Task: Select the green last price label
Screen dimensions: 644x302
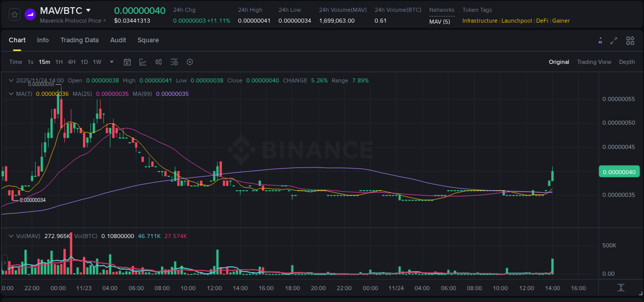Action: (x=619, y=172)
